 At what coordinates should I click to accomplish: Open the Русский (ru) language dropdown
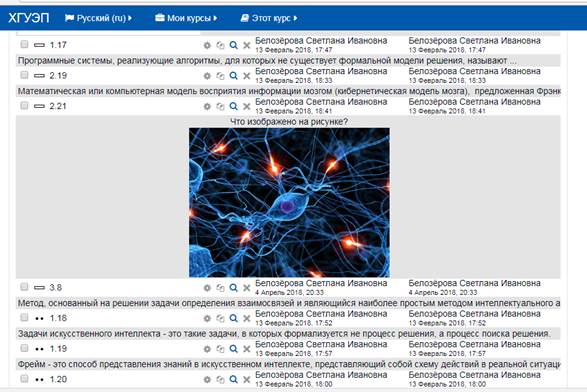coord(98,18)
